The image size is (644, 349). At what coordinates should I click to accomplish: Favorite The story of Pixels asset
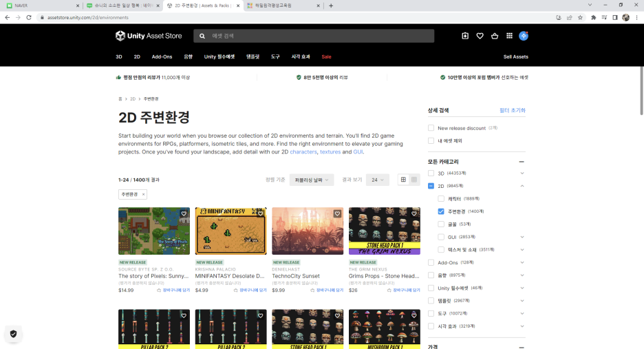(184, 213)
